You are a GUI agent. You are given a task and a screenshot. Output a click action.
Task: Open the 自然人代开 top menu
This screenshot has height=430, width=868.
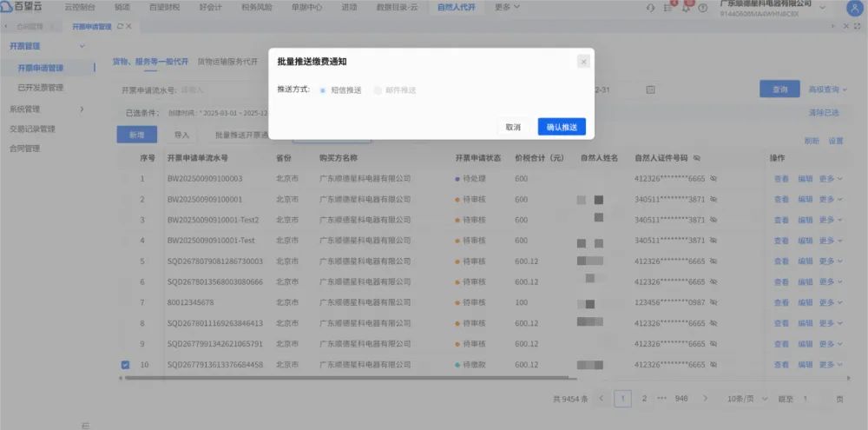click(x=457, y=8)
